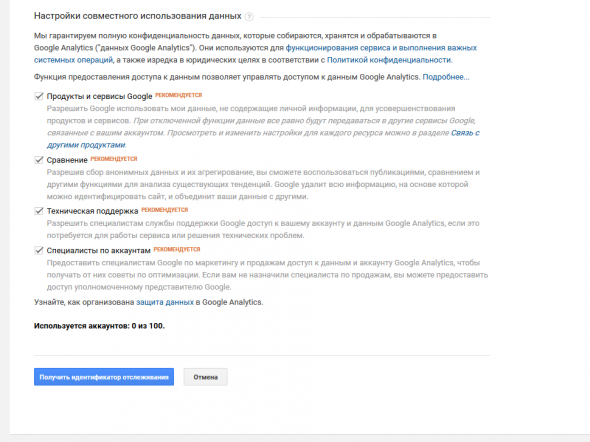Click the Отмена button
590x442 pixels.
(x=205, y=377)
